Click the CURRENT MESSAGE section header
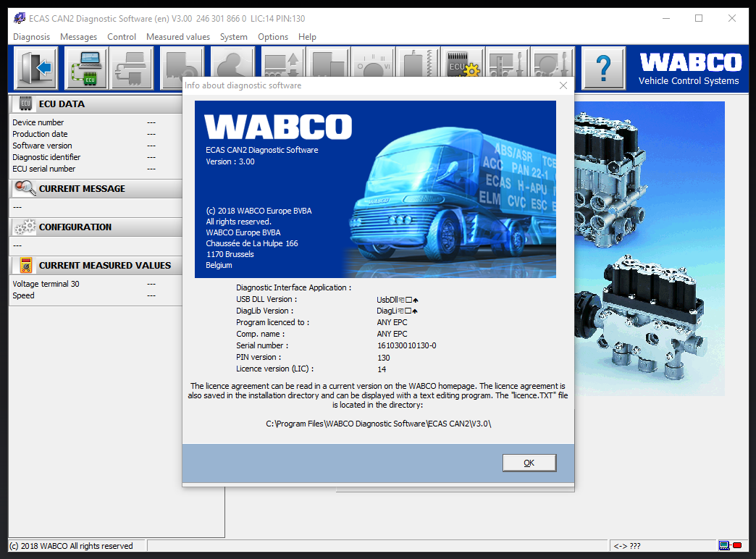756x559 pixels. [x=96, y=188]
